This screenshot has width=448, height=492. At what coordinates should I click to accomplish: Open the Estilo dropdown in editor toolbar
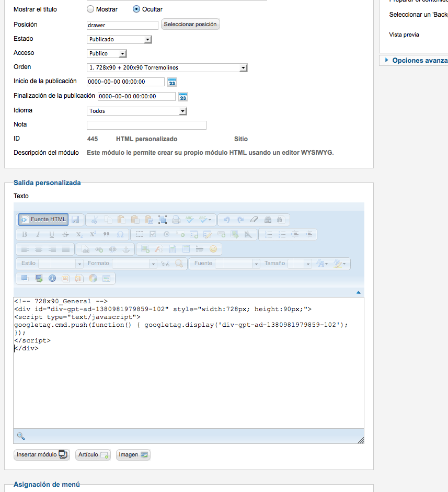coord(61,264)
